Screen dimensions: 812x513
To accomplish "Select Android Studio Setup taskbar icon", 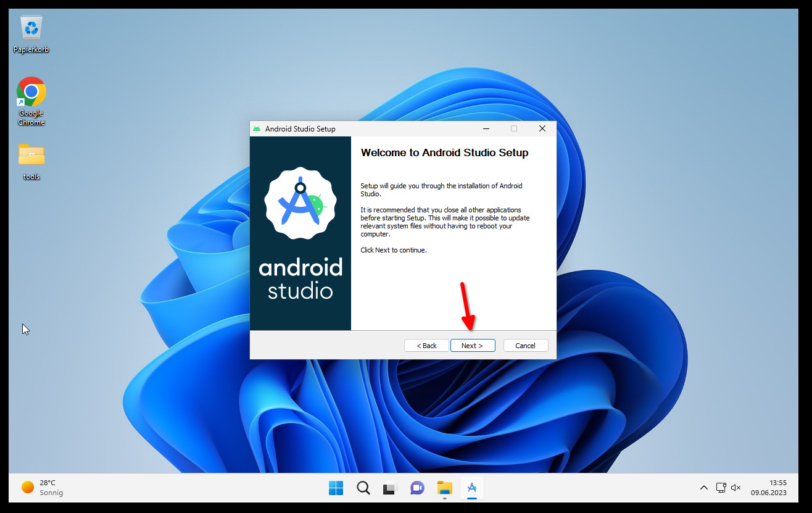I will 472,488.
